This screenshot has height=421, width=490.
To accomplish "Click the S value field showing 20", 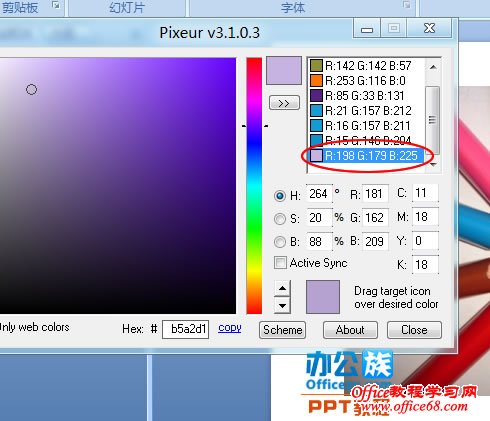I will [319, 218].
